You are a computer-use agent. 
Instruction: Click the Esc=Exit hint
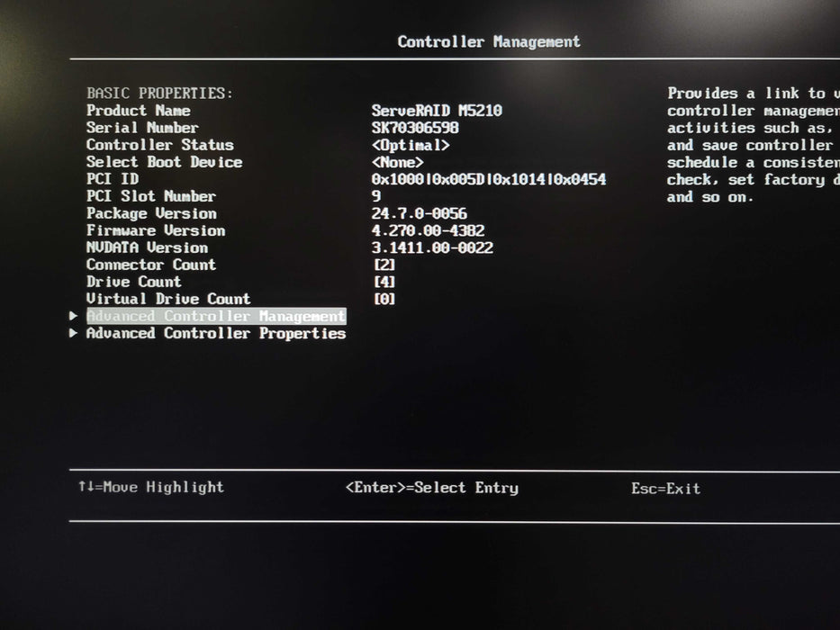[665, 489]
